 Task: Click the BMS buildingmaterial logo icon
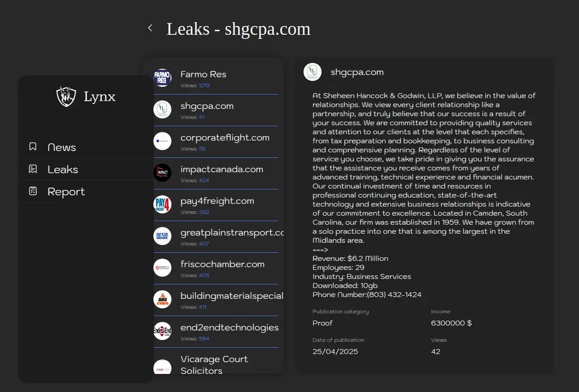(x=162, y=299)
